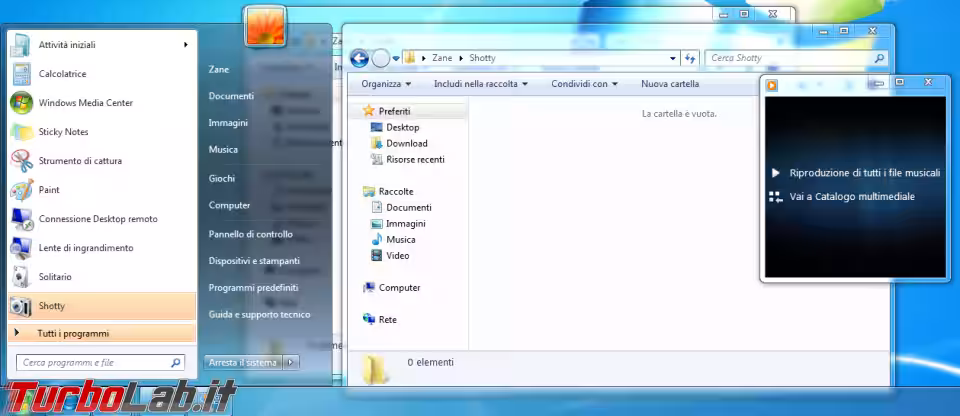Select Documenti in the Start menu
Image resolution: width=960 pixels, height=416 pixels.
click(x=231, y=96)
